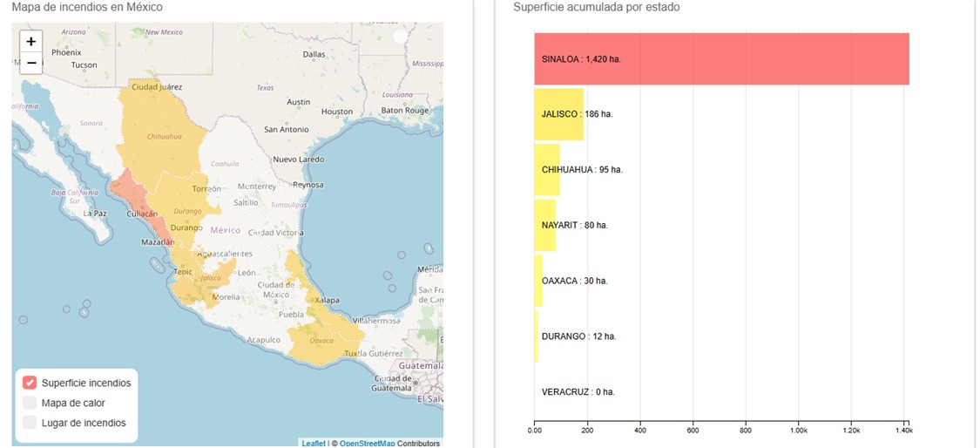Zoom out the map with minus button
The width and height of the screenshot is (980, 448).
point(31,63)
